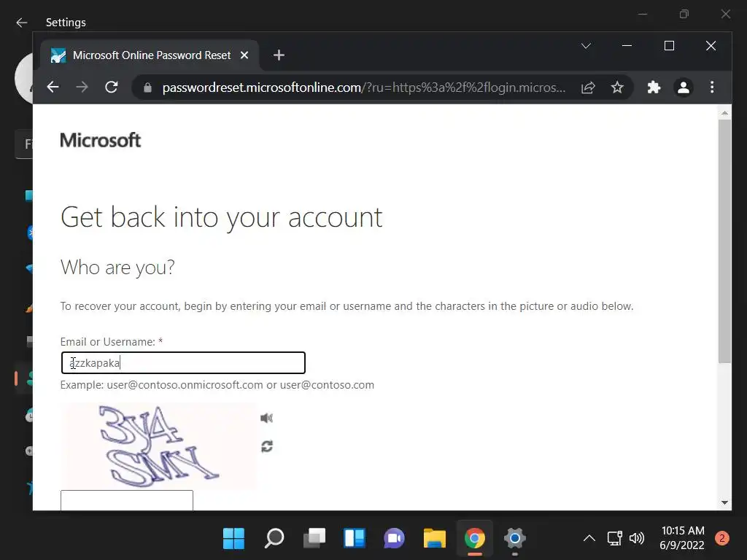Close the Chrome window

[711, 46]
